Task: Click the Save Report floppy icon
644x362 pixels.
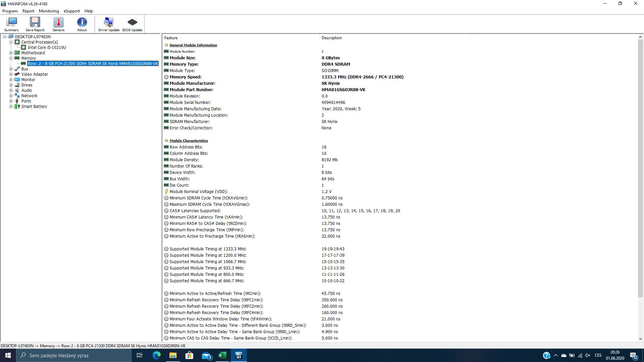Action: tap(35, 24)
